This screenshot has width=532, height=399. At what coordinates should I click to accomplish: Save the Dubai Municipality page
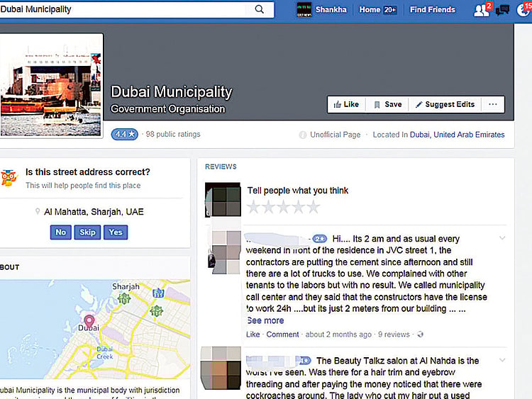coord(387,104)
